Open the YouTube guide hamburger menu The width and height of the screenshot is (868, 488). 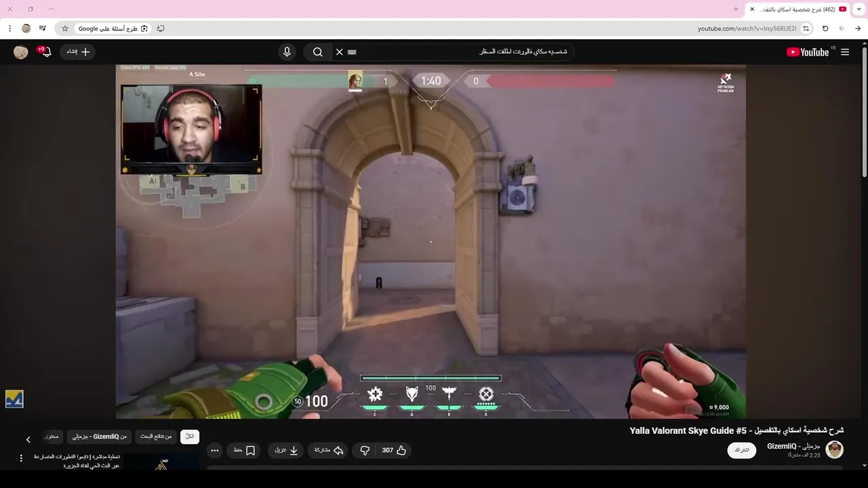click(x=845, y=52)
